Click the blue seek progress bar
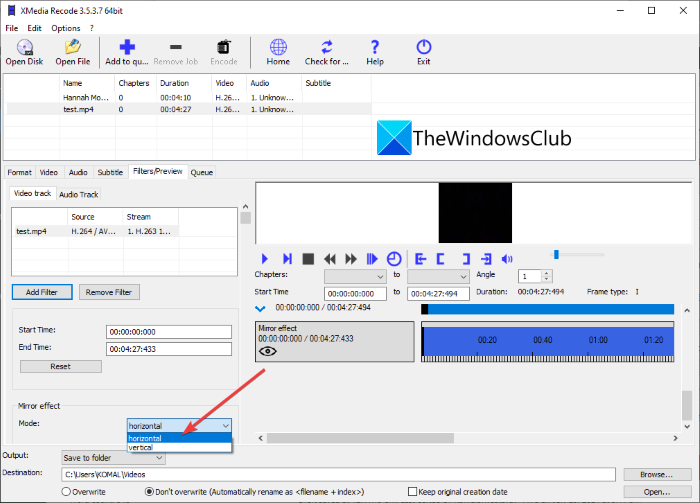Viewport: 700px width, 503px height. pos(548,309)
